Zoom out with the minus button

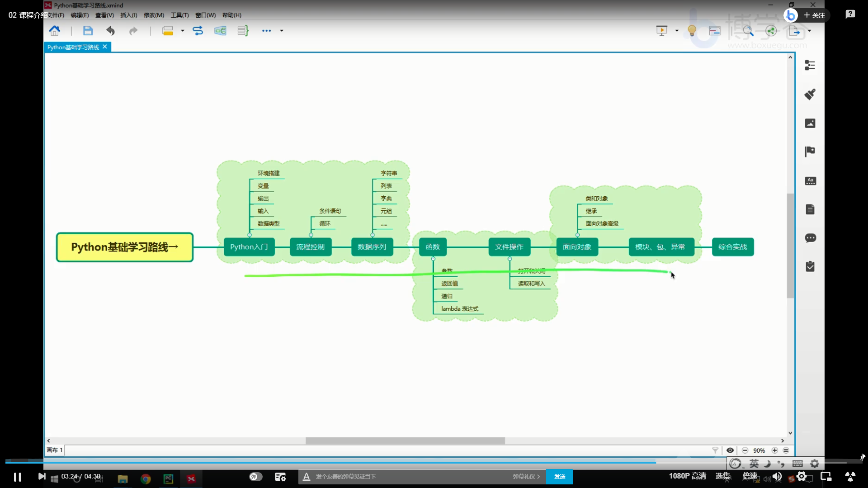745,450
